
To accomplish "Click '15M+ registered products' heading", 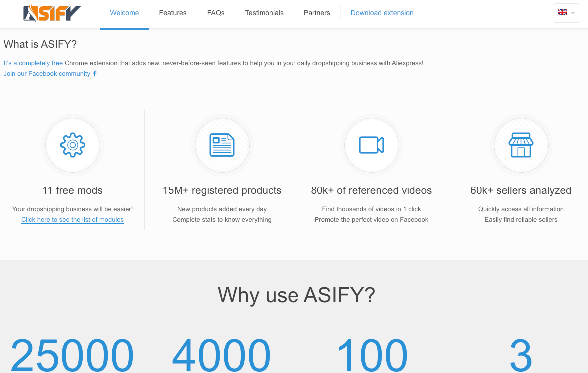I will click(x=222, y=190).
